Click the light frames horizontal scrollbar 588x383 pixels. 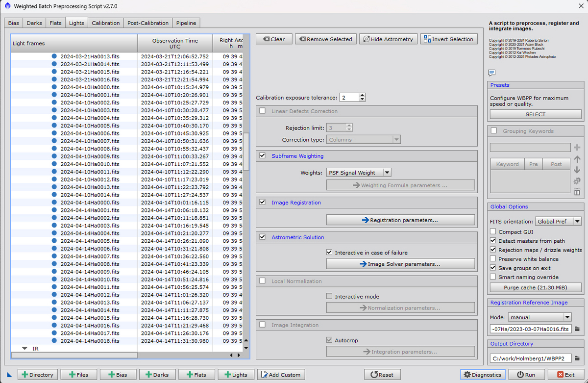(74, 355)
